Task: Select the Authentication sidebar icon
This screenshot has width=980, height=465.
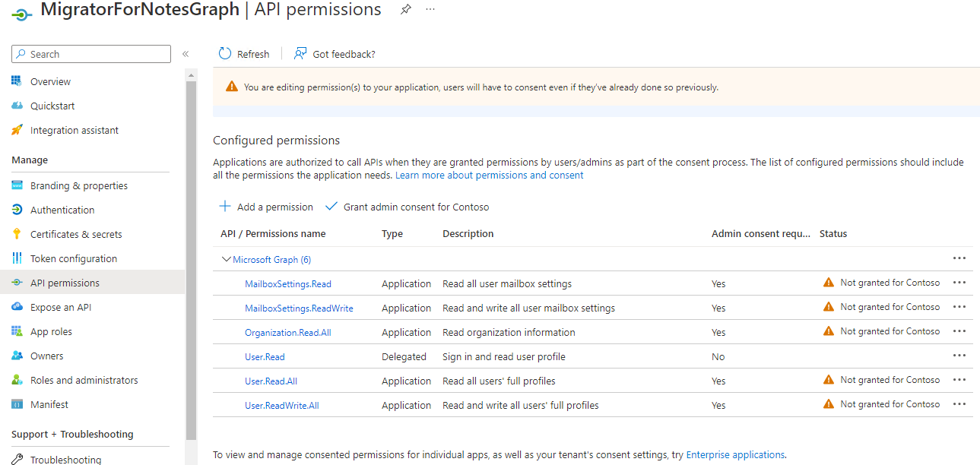Action: [x=17, y=209]
